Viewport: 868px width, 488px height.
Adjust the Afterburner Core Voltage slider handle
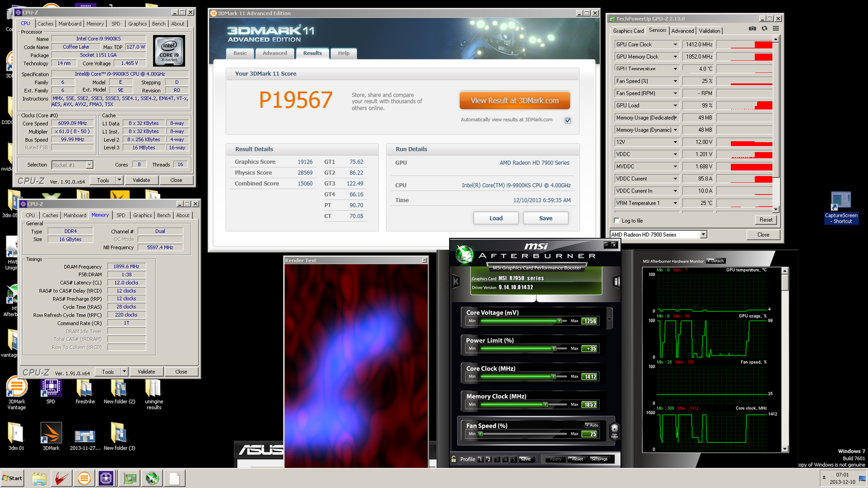point(559,321)
